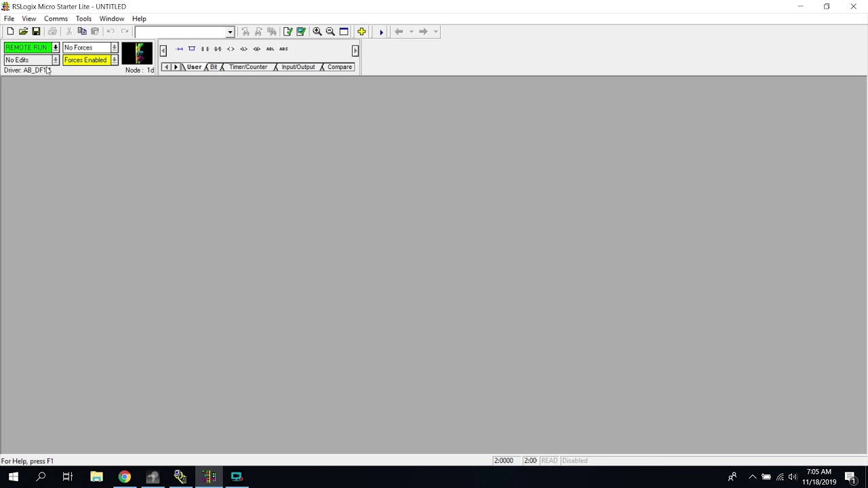Expand the search combo box dropdown
This screenshot has width=868, height=488.
coord(230,32)
